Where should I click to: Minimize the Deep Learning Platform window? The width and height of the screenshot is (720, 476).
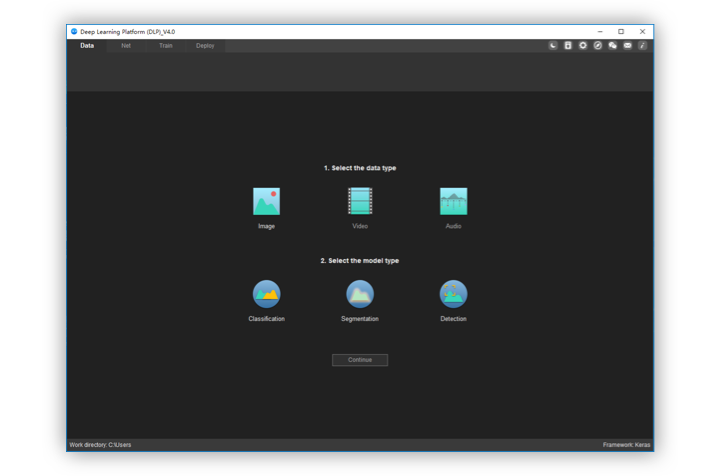pos(600,32)
